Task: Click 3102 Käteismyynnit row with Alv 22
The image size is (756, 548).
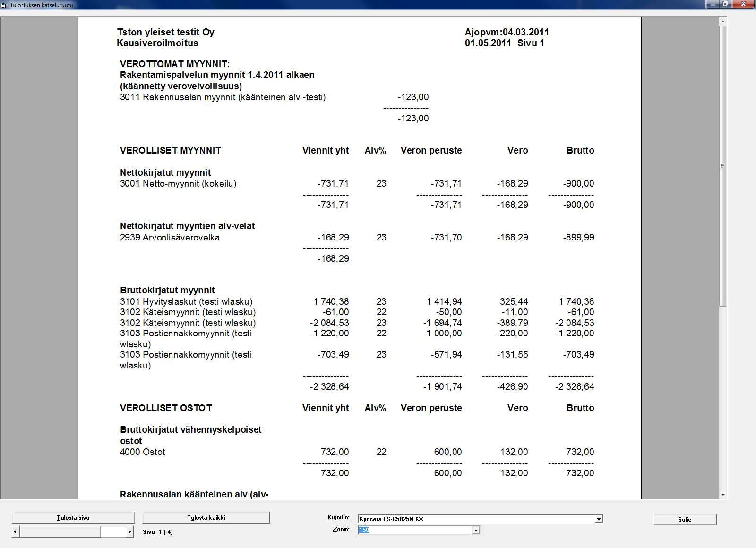Action: pyautogui.click(x=357, y=312)
